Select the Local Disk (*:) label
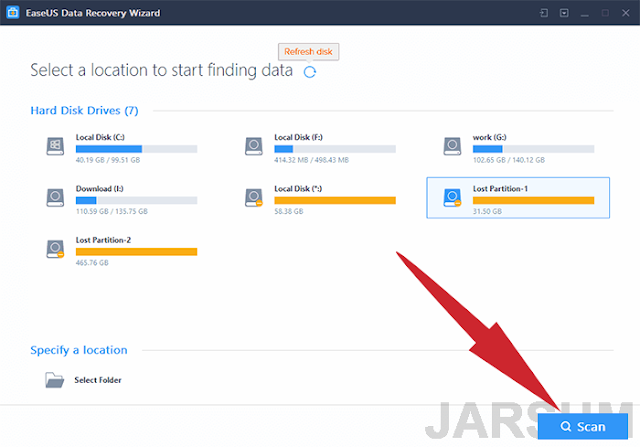This screenshot has width=640, height=447. [x=298, y=189]
